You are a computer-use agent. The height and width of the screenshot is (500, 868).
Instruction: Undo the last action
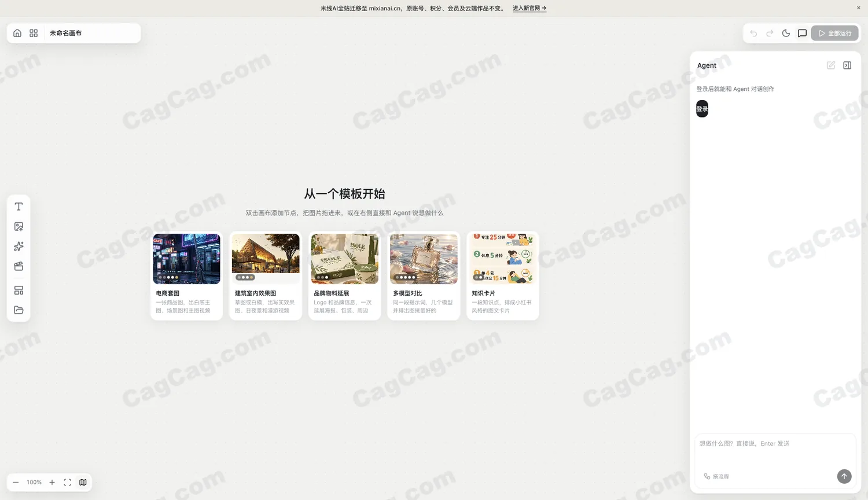point(753,33)
